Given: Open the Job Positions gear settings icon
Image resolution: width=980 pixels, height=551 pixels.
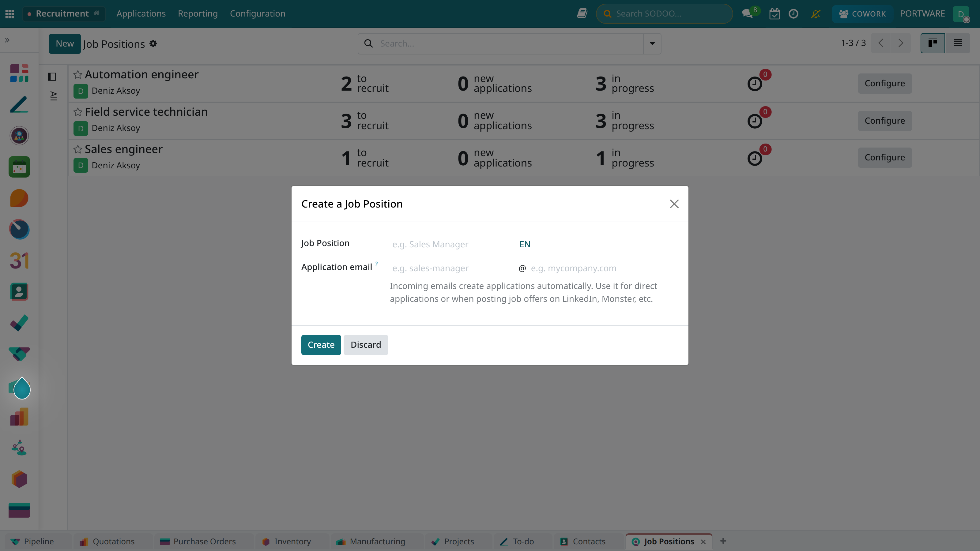Looking at the screenshot, I should pos(153,44).
